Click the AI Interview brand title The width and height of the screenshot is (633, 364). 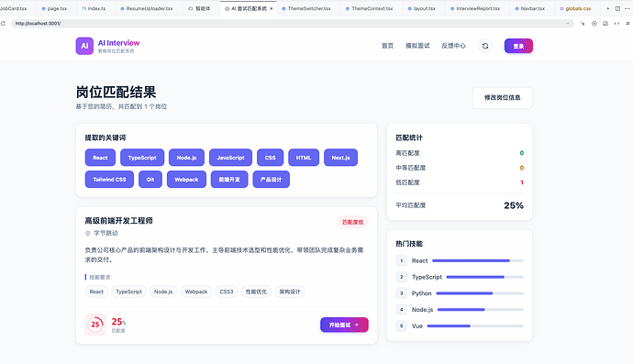(x=118, y=43)
